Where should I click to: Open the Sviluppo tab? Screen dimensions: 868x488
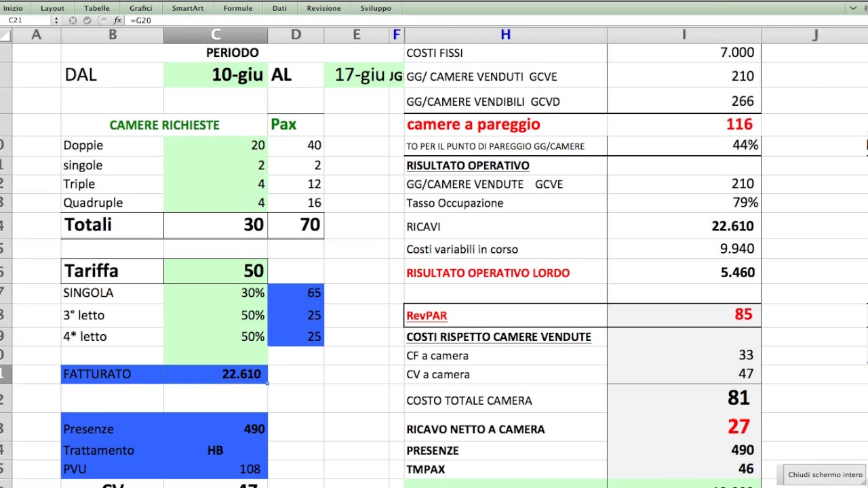click(x=376, y=8)
